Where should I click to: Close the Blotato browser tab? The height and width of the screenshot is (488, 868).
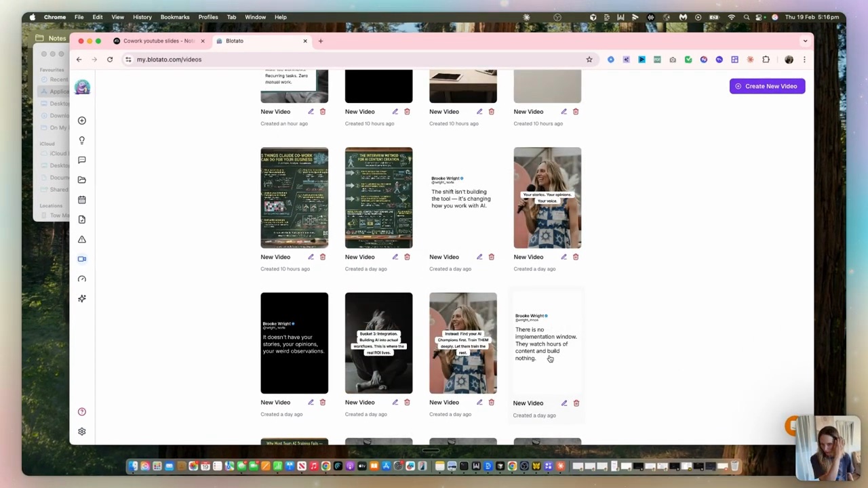tap(305, 41)
